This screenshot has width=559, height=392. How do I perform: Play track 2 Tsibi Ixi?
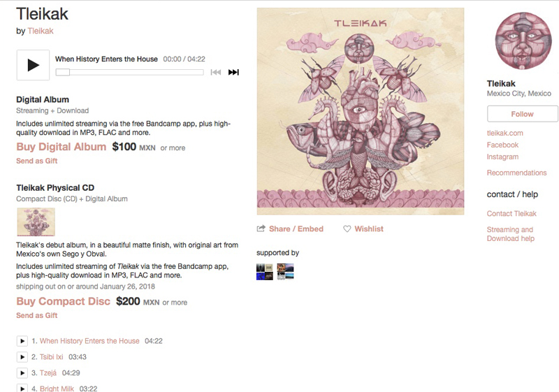(x=22, y=357)
